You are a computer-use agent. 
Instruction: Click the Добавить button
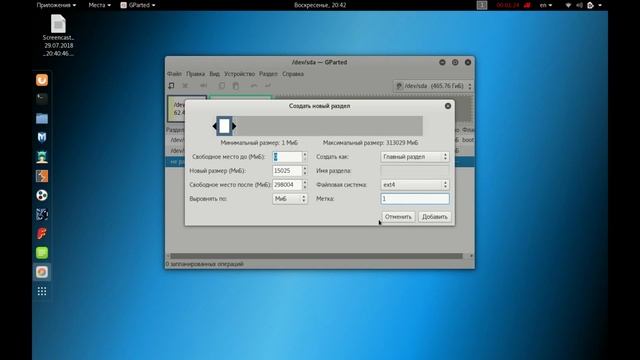pos(435,217)
